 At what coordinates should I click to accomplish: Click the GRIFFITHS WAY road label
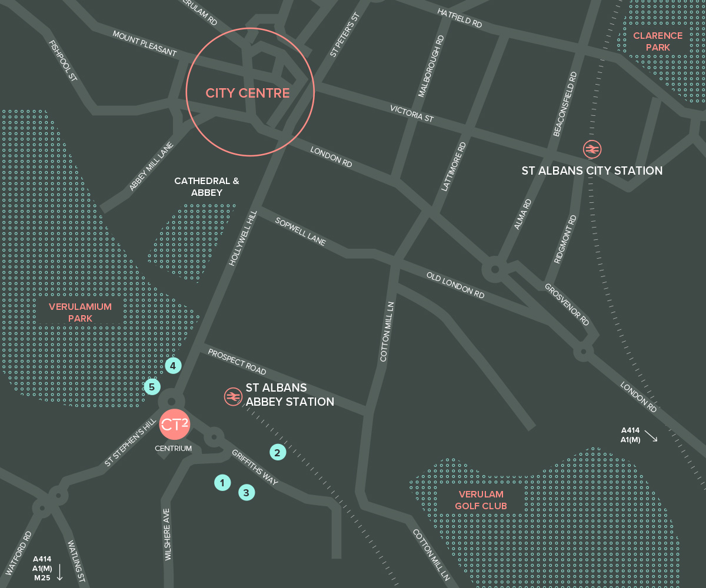[x=255, y=467]
